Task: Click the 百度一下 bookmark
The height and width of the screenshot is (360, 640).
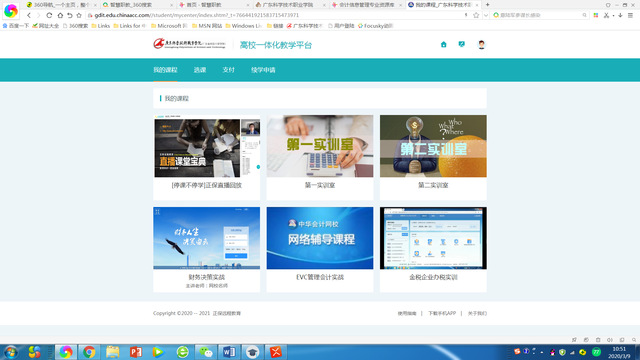Action: pos(16,26)
